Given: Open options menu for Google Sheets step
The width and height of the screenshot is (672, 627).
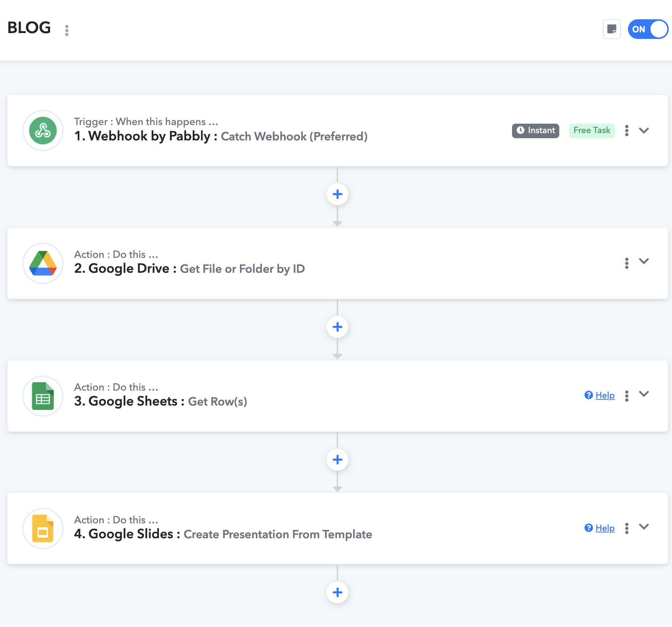Looking at the screenshot, I should pos(627,396).
